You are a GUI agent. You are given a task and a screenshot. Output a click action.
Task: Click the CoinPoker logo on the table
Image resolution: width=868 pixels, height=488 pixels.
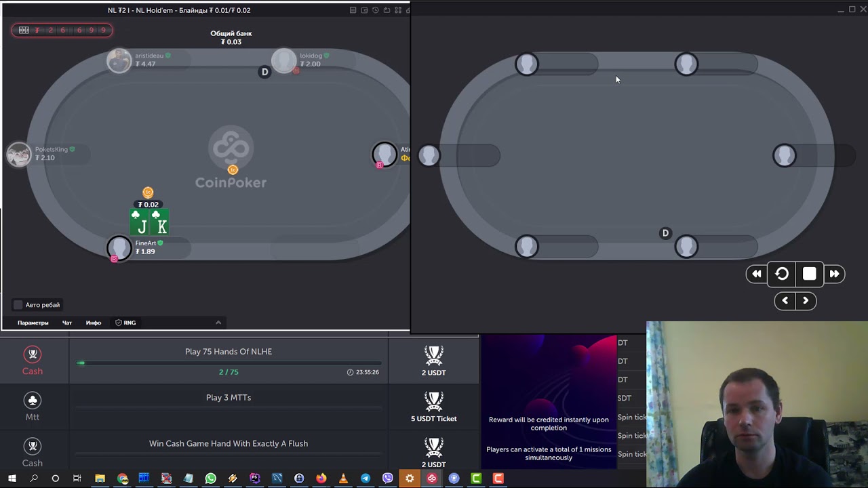pos(231,157)
